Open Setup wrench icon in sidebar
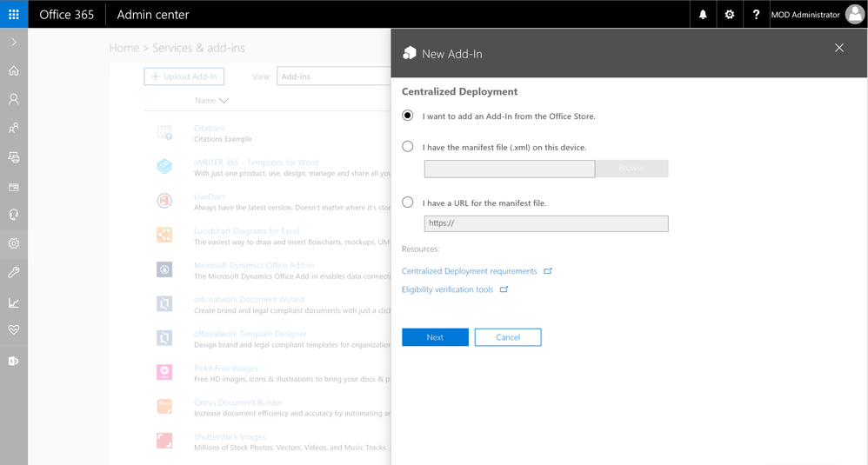The width and height of the screenshot is (868, 465). [14, 272]
